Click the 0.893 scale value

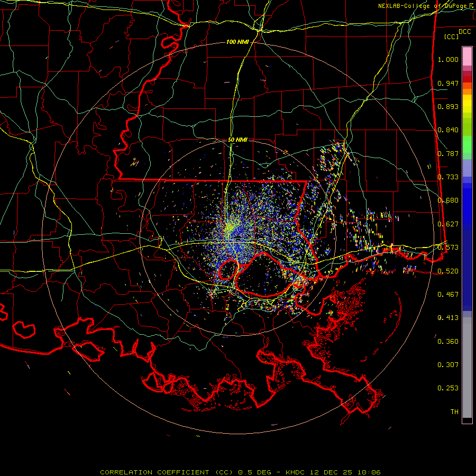point(448,106)
